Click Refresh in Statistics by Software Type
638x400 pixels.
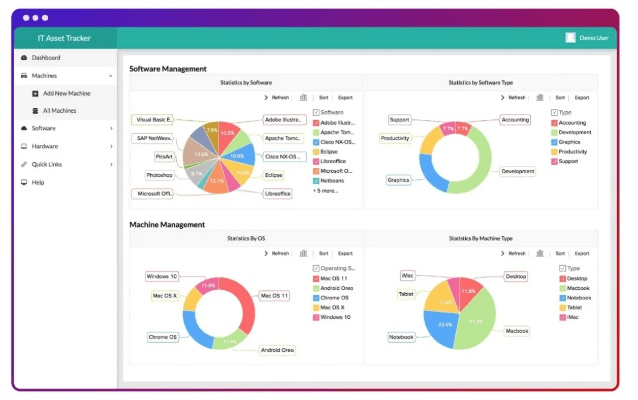click(514, 98)
